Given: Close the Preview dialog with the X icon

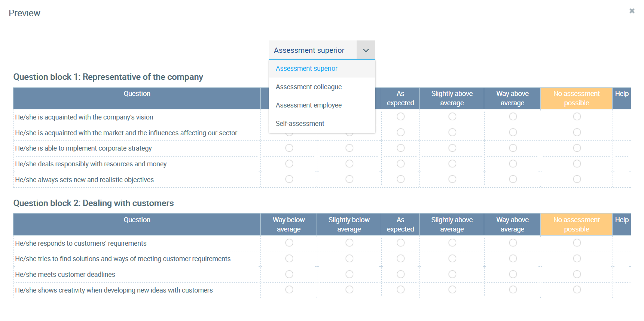Looking at the screenshot, I should (x=632, y=11).
